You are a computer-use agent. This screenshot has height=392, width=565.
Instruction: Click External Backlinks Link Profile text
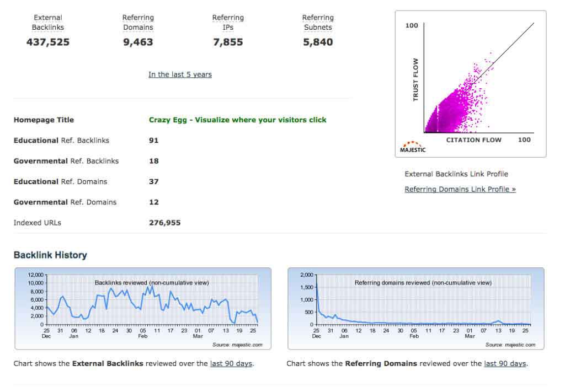[x=456, y=174]
